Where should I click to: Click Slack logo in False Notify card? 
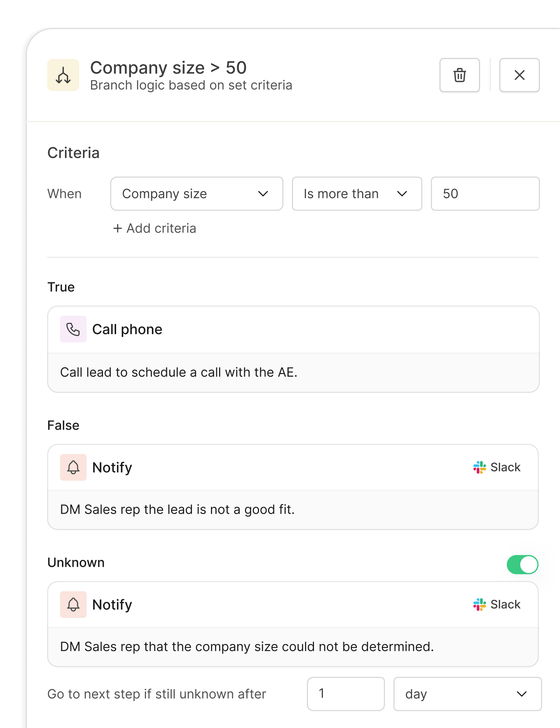pyautogui.click(x=479, y=467)
